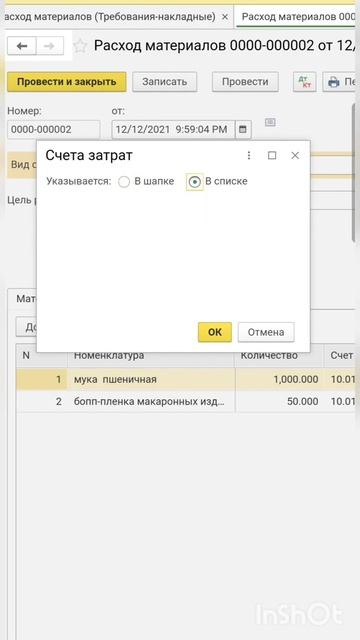This screenshot has height=640, width=360.
Task: Click the vertical scrollbar of the form
Action: tap(353, 173)
